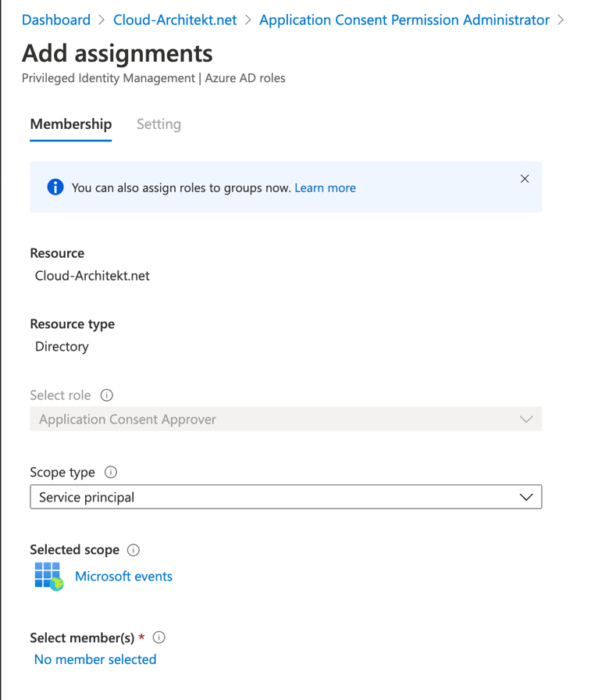The width and height of the screenshot is (609, 700).
Task: Switch to the Membership tab
Action: pos(71,124)
